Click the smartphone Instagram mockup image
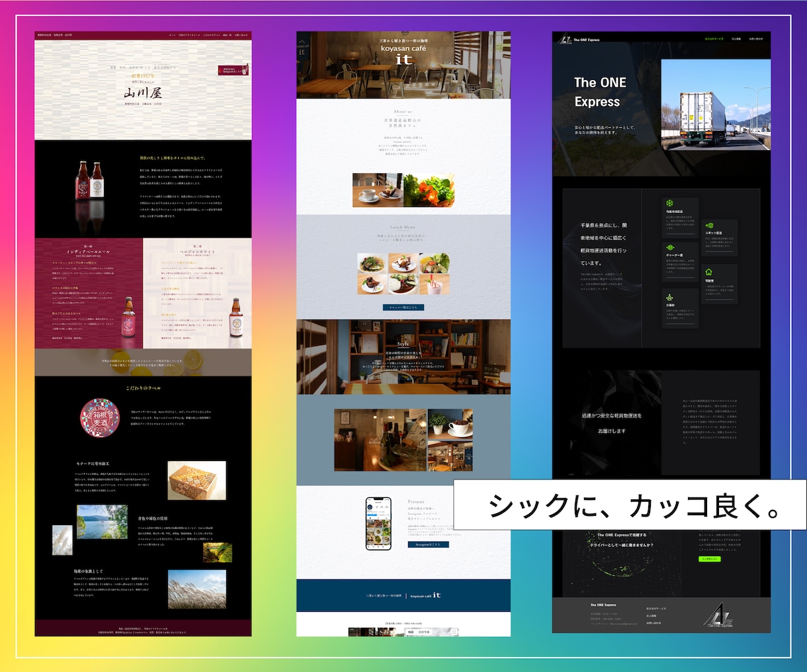The image size is (807, 672). pyautogui.click(x=378, y=524)
